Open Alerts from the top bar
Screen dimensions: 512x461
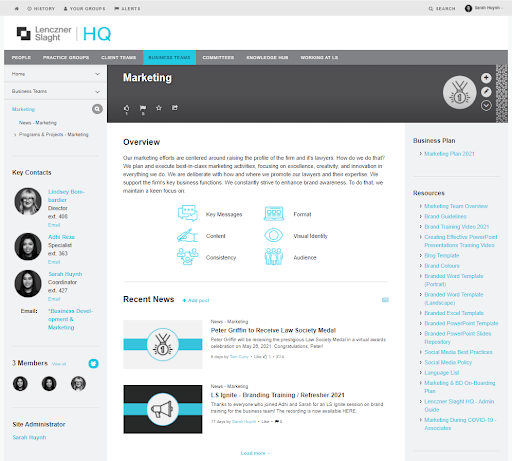(127, 9)
